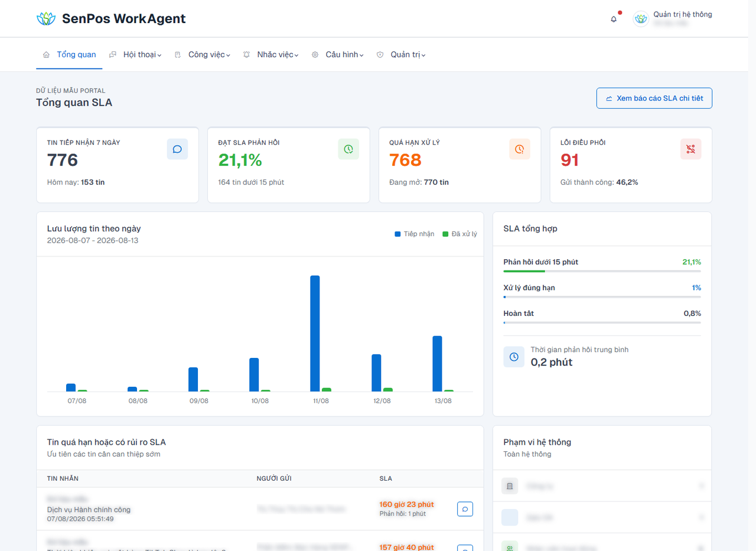Click the SenPos WorkAgent title
The width and height of the screenshot is (756, 551).
tap(123, 19)
